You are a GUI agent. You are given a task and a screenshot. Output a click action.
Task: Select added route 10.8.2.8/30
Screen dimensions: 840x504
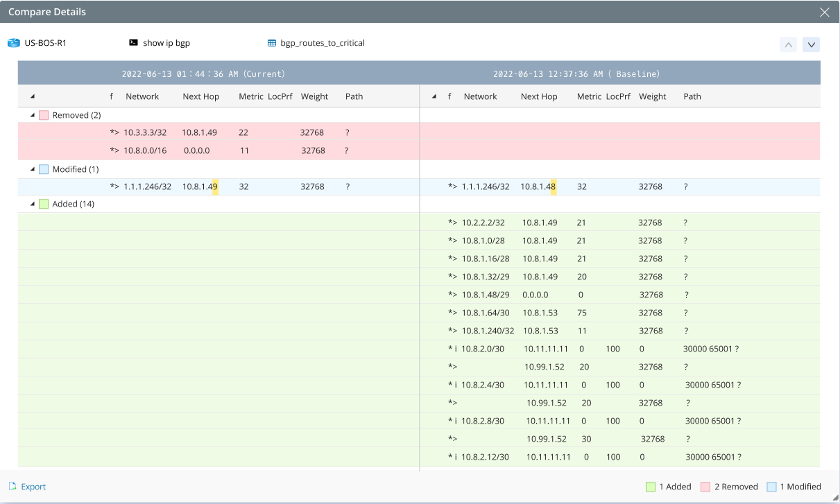click(x=483, y=421)
